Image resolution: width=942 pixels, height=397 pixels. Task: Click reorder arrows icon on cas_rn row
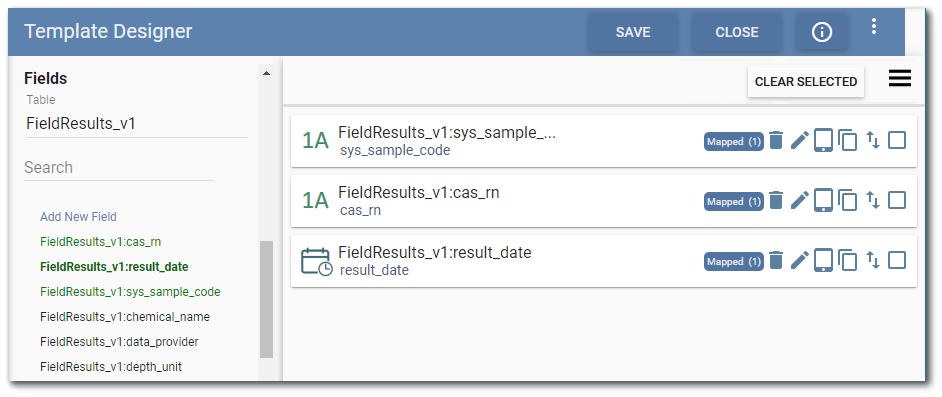pyautogui.click(x=872, y=200)
